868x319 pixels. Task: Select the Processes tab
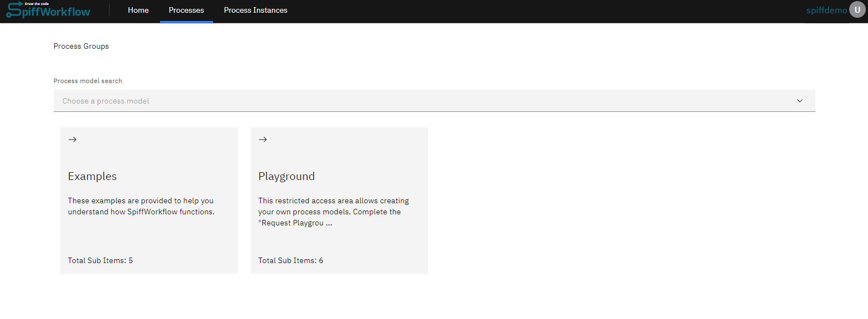click(186, 10)
